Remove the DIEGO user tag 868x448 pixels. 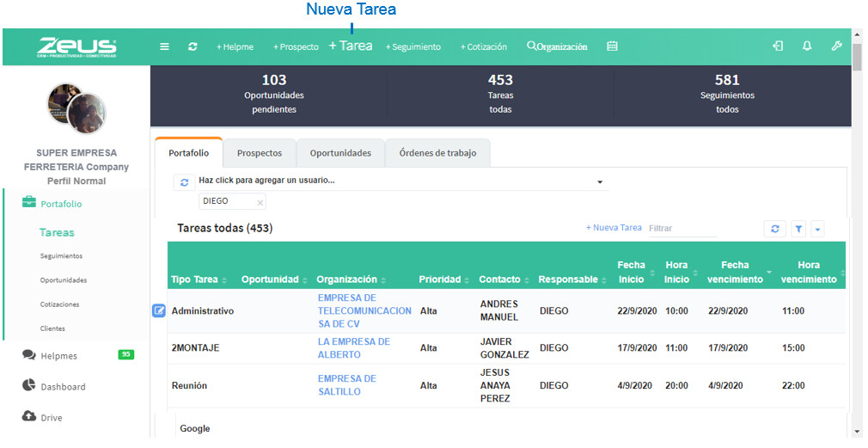click(260, 202)
